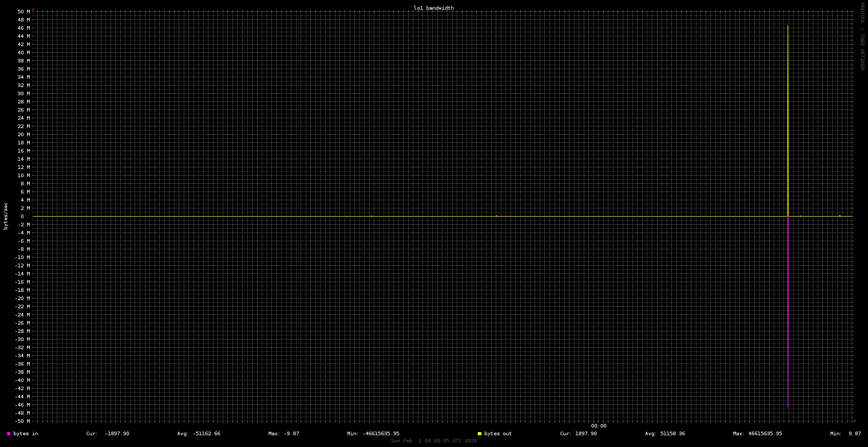Select the bytes/sec vertical axis label
Viewport: 868px width, 447px height.
click(6, 216)
